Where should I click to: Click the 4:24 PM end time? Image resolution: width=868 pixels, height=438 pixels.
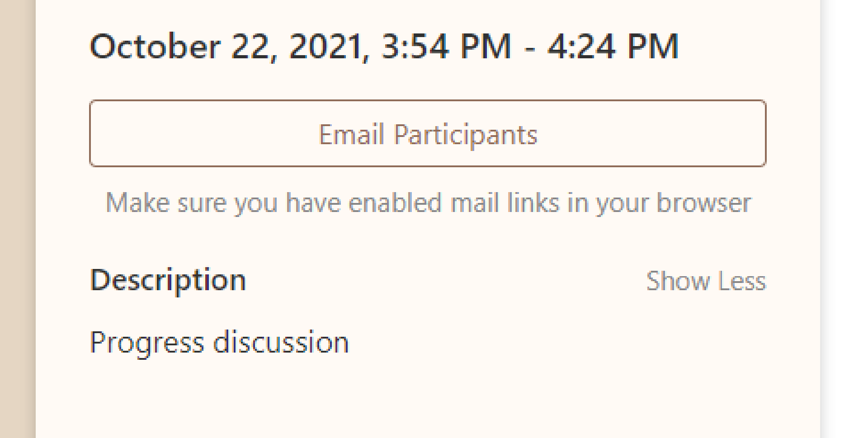(613, 46)
